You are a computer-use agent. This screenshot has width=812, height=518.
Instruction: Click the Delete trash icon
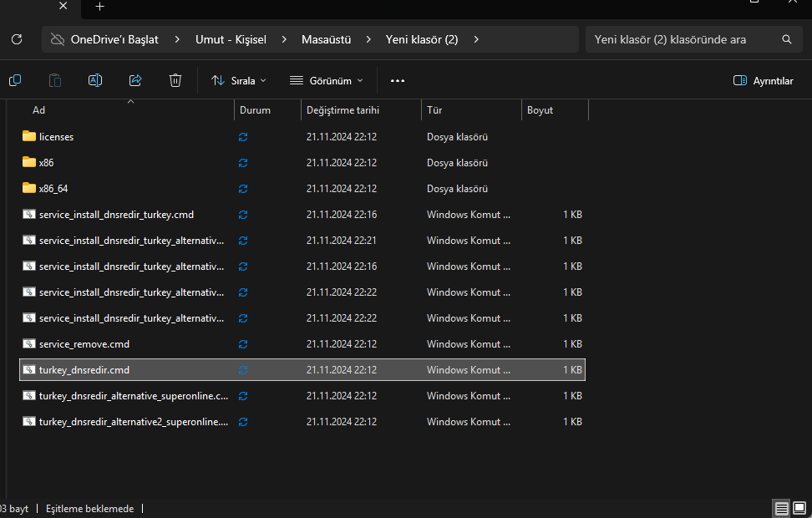point(175,80)
